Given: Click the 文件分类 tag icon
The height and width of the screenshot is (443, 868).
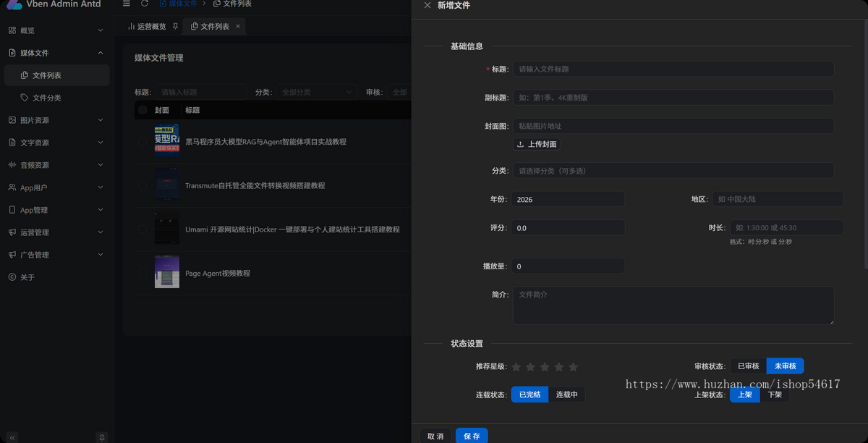Looking at the screenshot, I should 25,98.
